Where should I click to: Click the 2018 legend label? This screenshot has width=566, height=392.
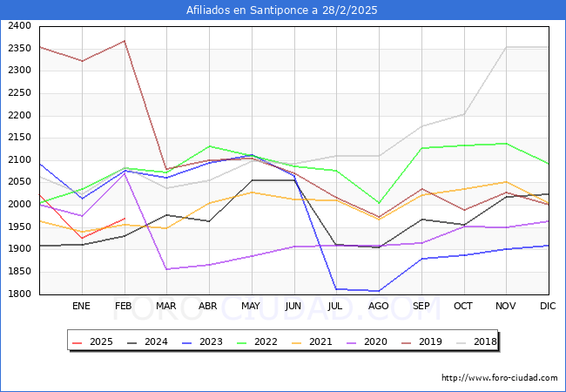pos(485,341)
